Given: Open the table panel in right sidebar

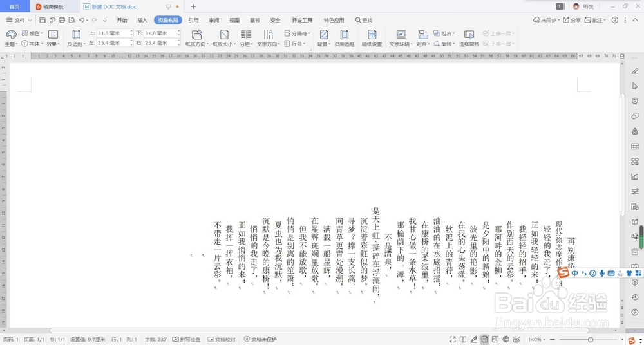Looking at the screenshot, I should tap(635, 146).
